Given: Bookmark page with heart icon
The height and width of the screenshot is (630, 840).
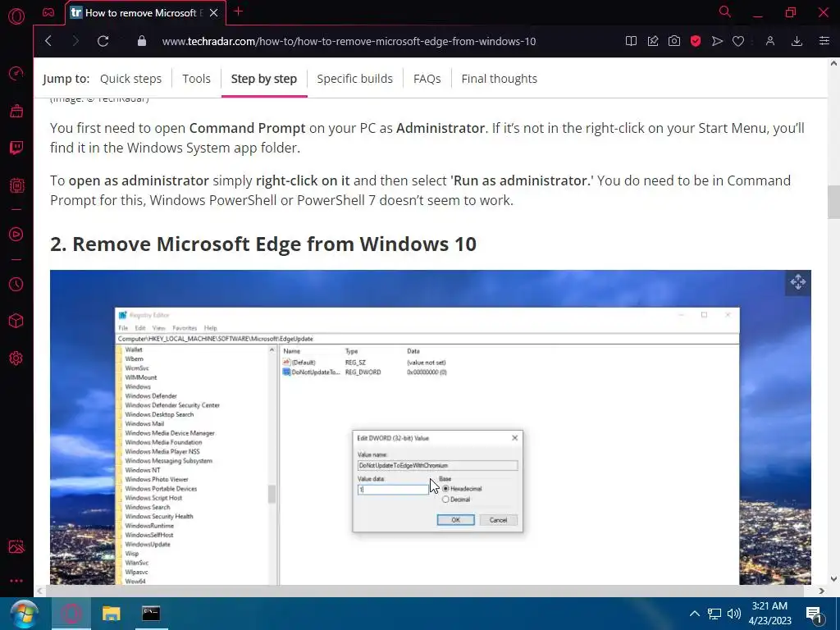Looking at the screenshot, I should pyautogui.click(x=738, y=41).
